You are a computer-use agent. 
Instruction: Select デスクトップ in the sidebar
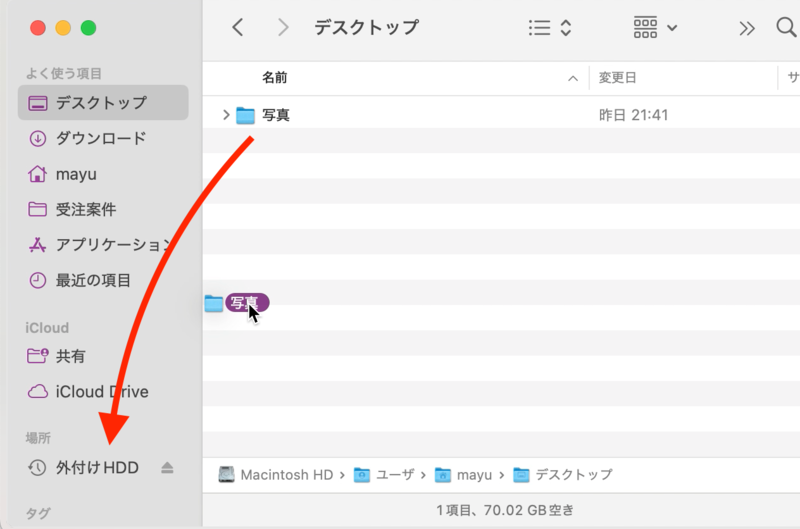tap(103, 103)
